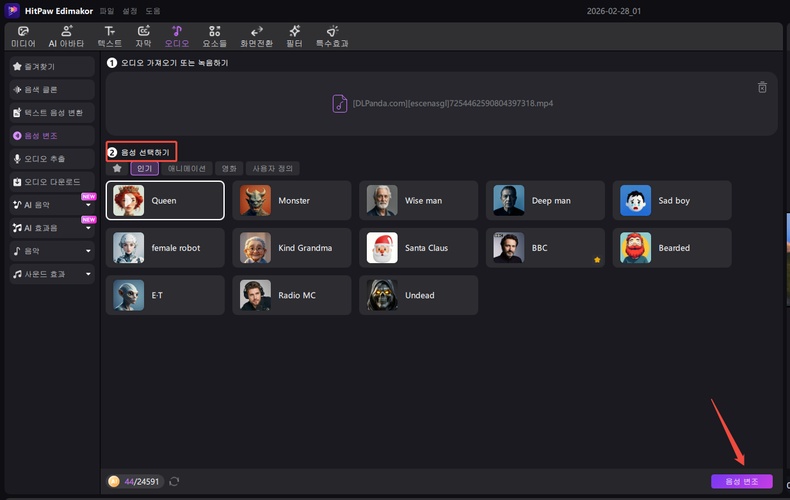Refresh the coin balance counter
This screenshot has height=500, width=790.
tap(175, 482)
